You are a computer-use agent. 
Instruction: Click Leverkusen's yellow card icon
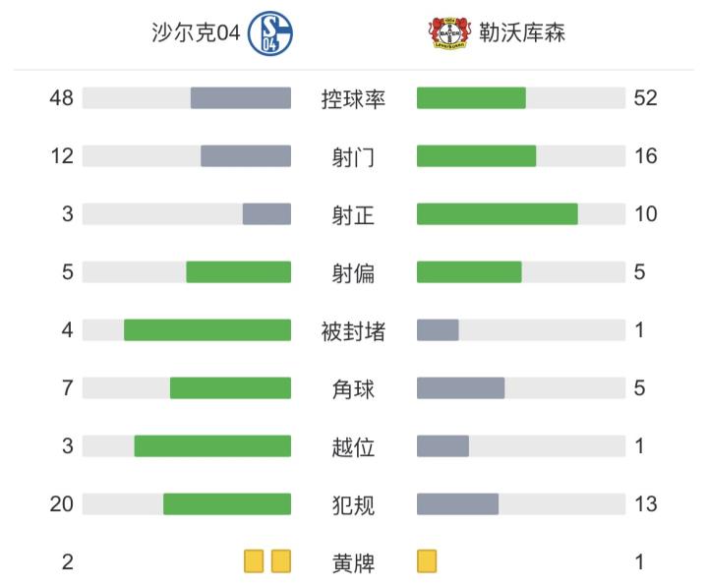(x=427, y=561)
